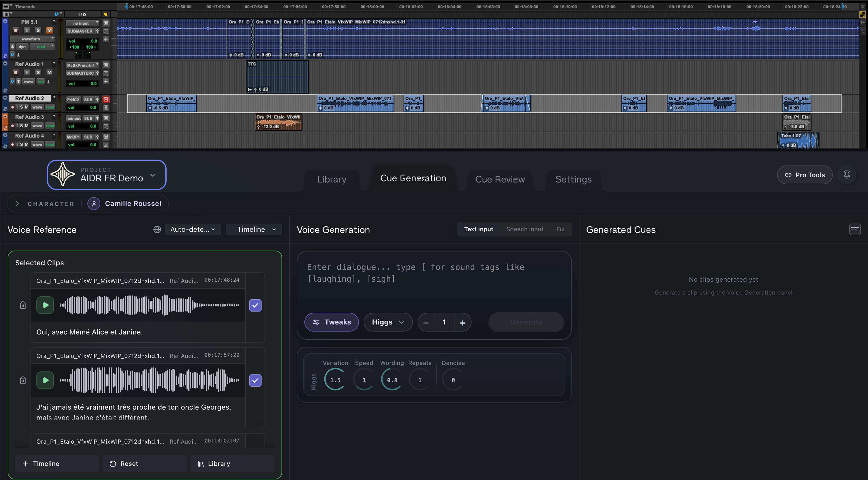This screenshot has height=480, width=868.
Task: Increase the generation count with plus
Action: point(462,322)
